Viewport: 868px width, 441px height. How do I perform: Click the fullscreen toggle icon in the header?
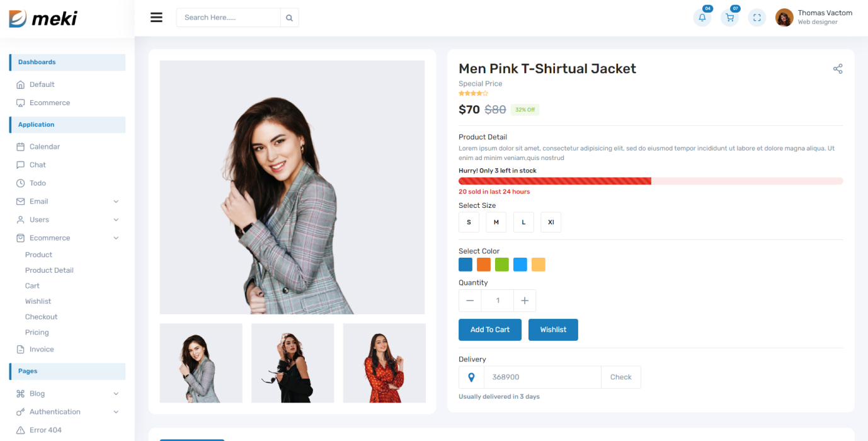click(x=756, y=18)
